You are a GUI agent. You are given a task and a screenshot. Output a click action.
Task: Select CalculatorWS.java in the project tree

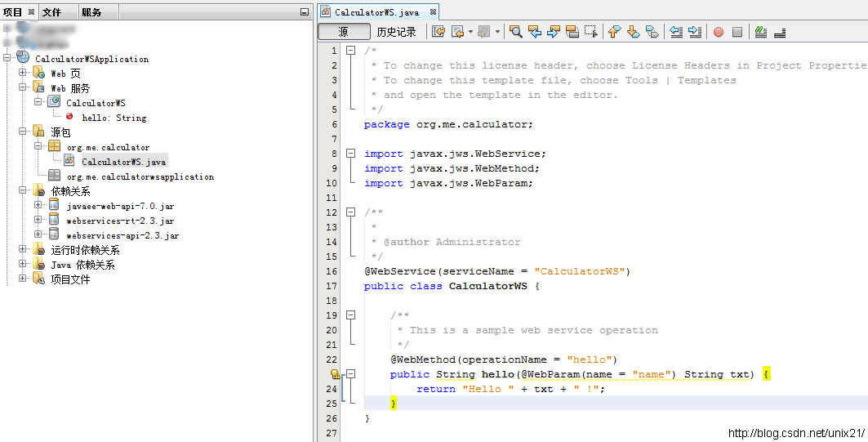(x=123, y=162)
